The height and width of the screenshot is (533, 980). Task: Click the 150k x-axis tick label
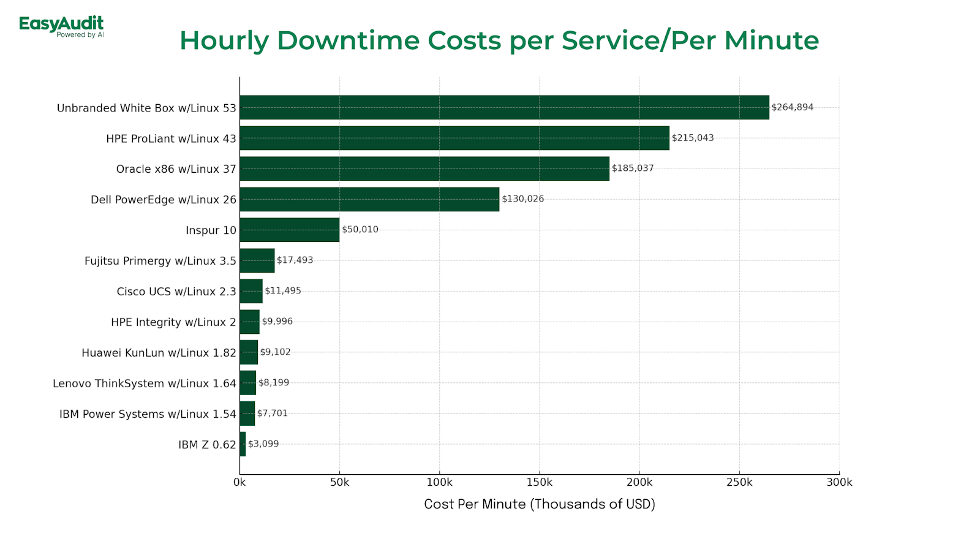point(539,483)
